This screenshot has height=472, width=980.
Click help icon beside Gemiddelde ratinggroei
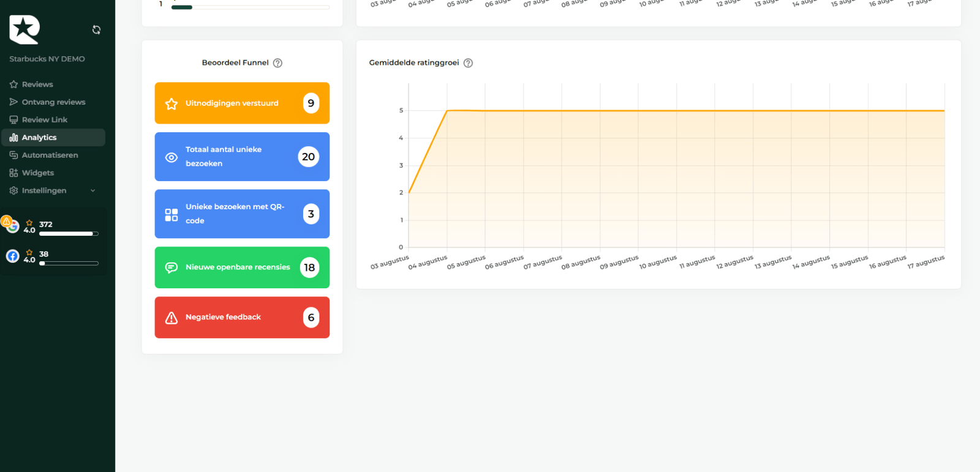click(468, 63)
